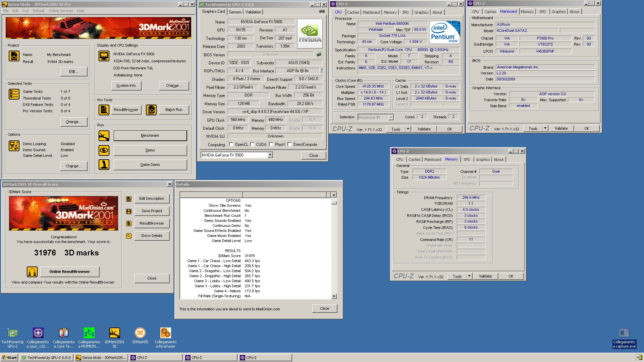Screen dimensions: 644x362
Task: Click the Project trophy icon in 3DMark2001
Action: [14, 56]
